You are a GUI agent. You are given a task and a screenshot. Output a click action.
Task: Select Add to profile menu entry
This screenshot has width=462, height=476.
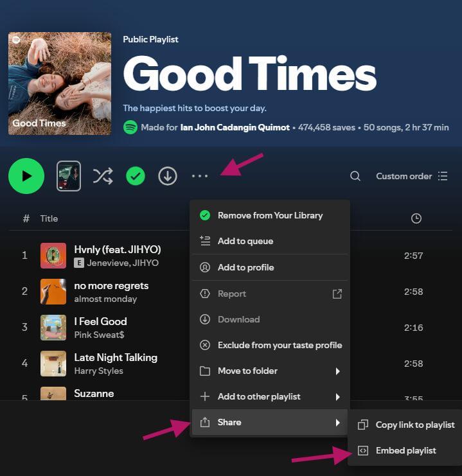coord(270,267)
